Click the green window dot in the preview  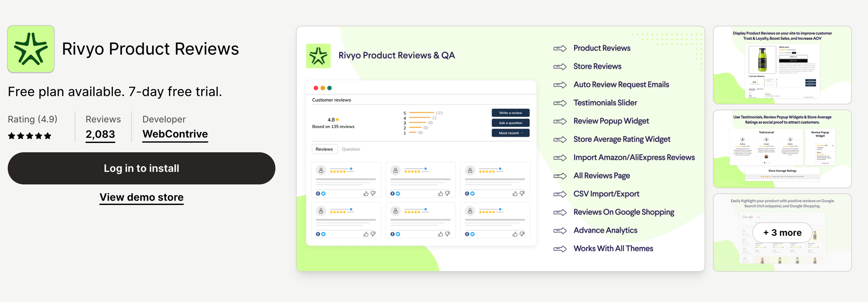click(329, 88)
